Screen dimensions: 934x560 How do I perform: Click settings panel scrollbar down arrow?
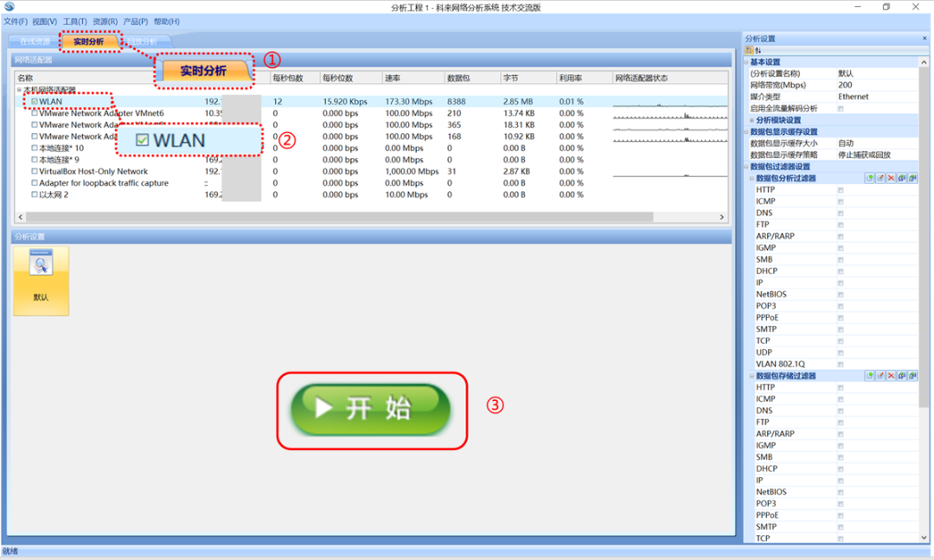click(924, 538)
